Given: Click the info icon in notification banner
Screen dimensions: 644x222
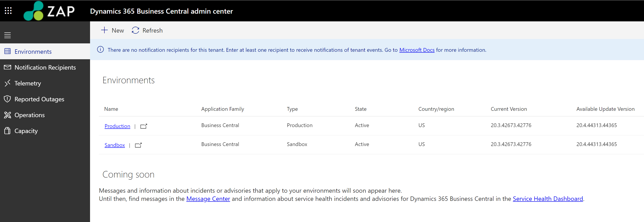Looking at the screenshot, I should pos(100,49).
